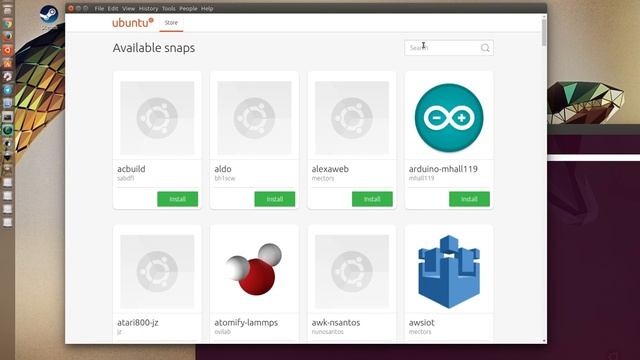Click publisher name mhall119
This screenshot has height=360, width=640.
(x=422, y=178)
